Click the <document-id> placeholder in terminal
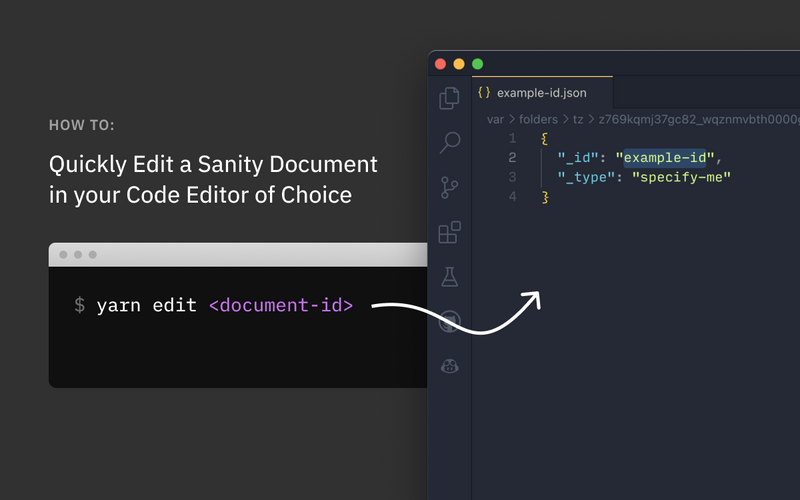This screenshot has width=800, height=500. [x=281, y=305]
